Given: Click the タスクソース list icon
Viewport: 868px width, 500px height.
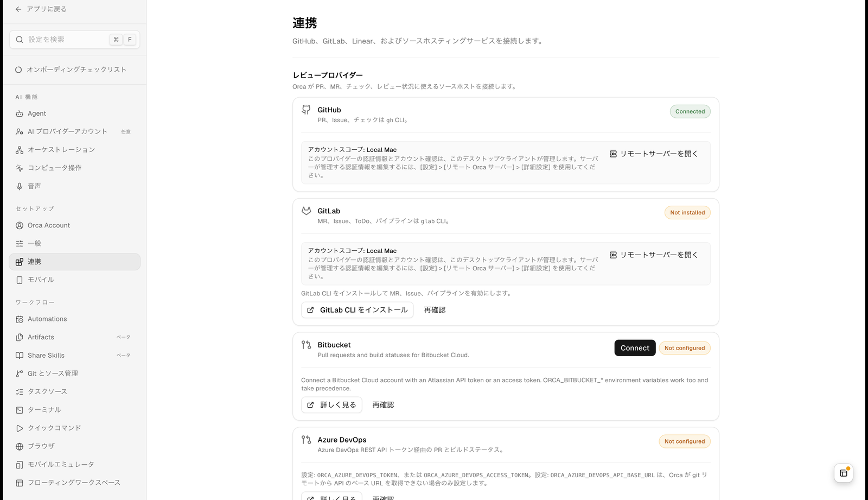Looking at the screenshot, I should point(20,392).
